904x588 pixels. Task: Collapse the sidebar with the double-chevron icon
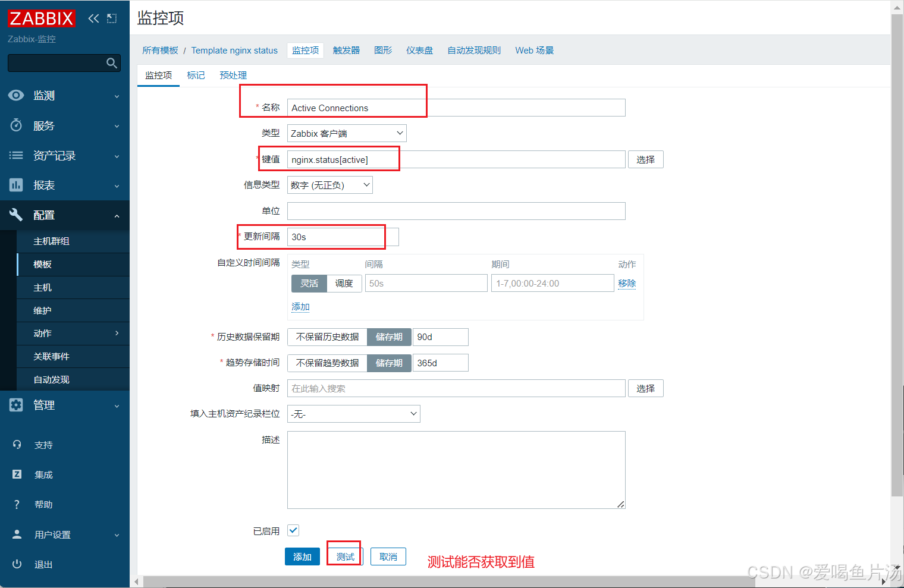click(93, 18)
